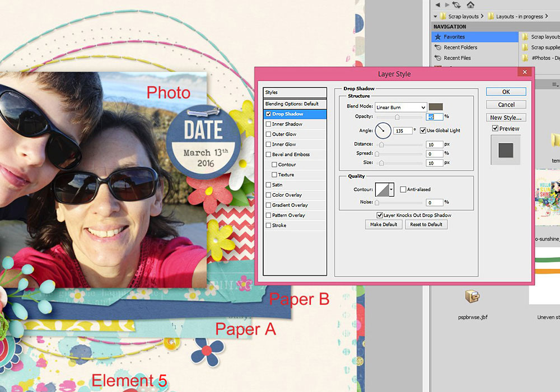Click the Noise slider handle

(x=377, y=203)
